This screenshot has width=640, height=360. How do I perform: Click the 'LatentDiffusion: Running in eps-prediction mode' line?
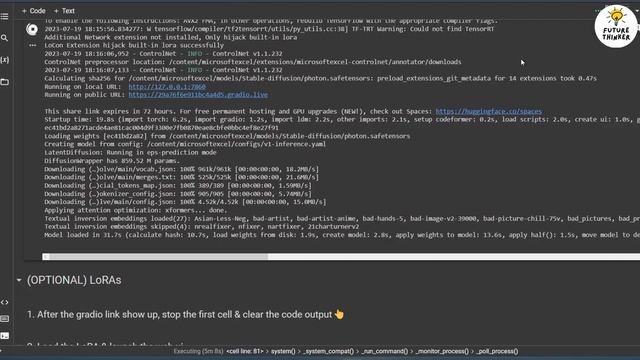click(x=130, y=152)
